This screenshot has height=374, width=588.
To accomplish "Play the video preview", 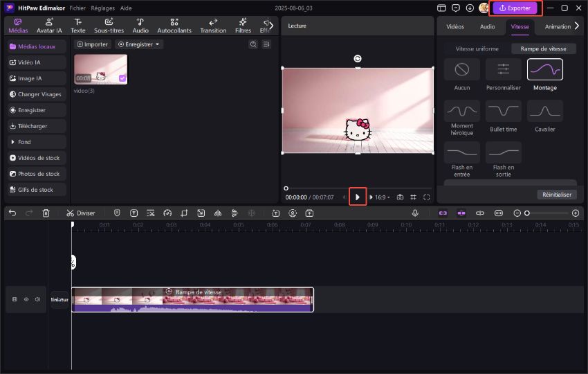I will pyautogui.click(x=358, y=197).
